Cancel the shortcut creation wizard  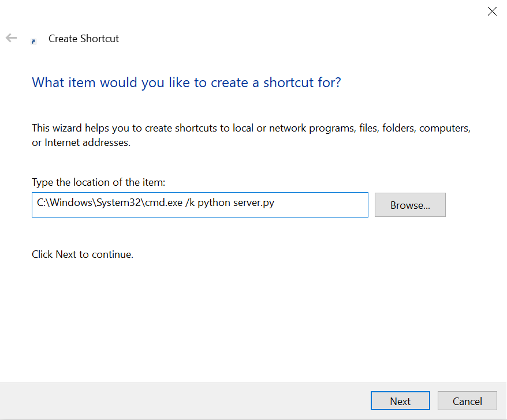[467, 401]
